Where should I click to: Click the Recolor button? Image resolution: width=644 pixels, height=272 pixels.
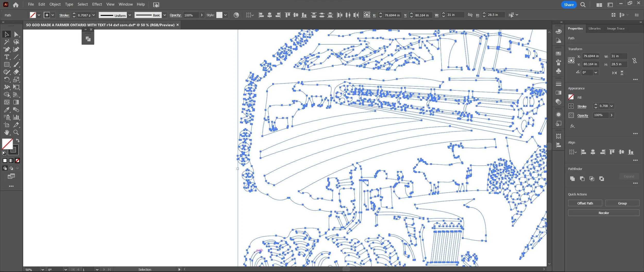604,213
